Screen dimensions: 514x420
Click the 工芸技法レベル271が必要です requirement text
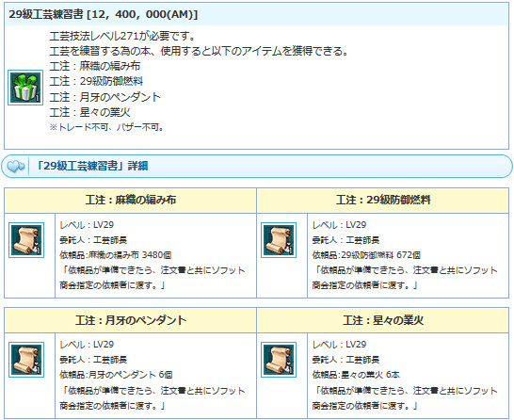[122, 36]
